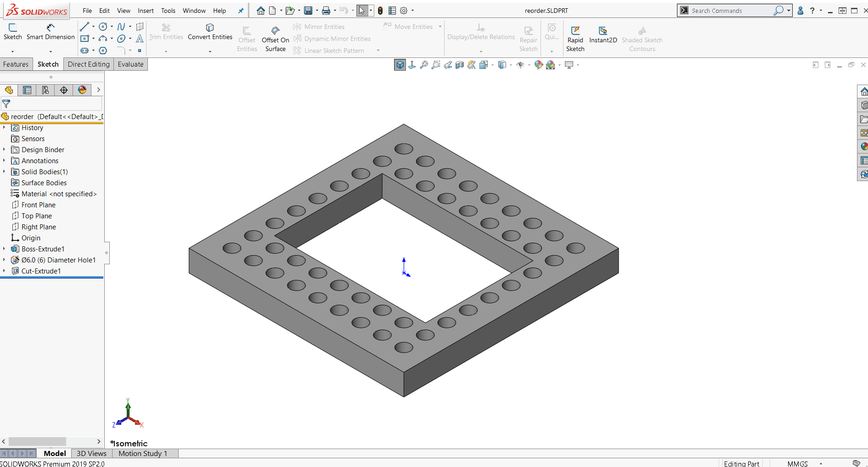Open the Edit menu

point(105,11)
